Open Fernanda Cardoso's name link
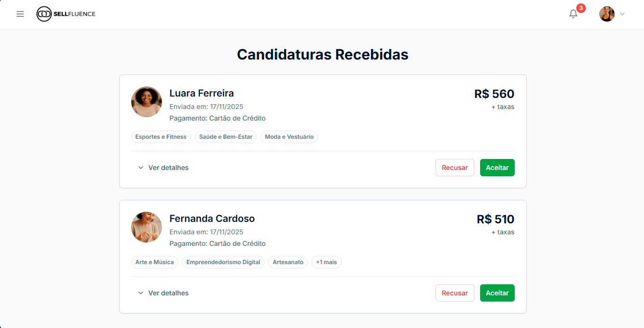The width and height of the screenshot is (644, 328). (212, 219)
